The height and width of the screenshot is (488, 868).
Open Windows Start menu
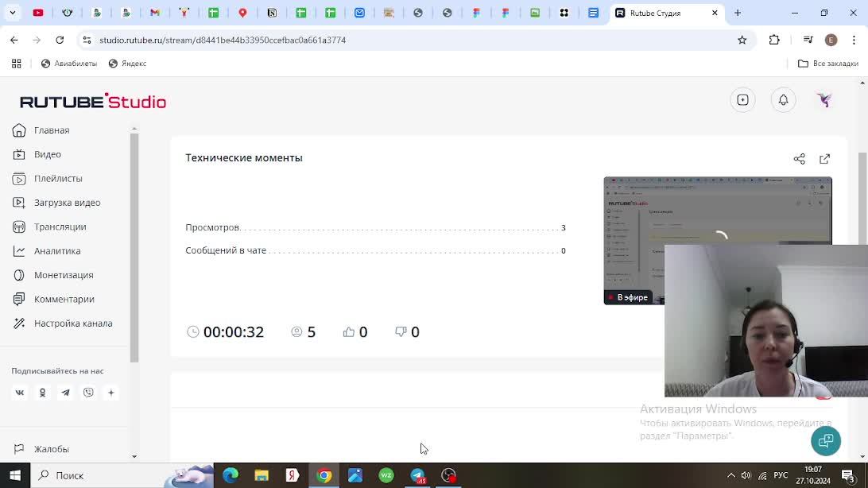(x=15, y=475)
